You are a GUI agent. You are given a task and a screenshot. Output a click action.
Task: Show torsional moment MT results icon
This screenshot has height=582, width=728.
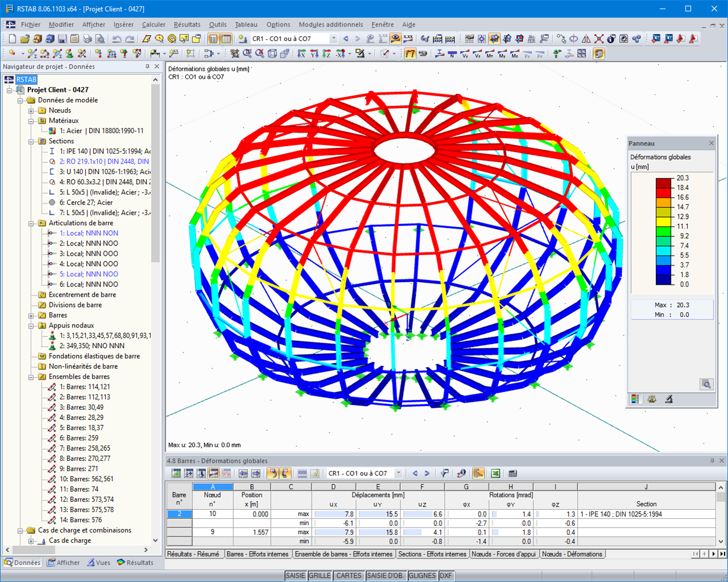coord(490,53)
